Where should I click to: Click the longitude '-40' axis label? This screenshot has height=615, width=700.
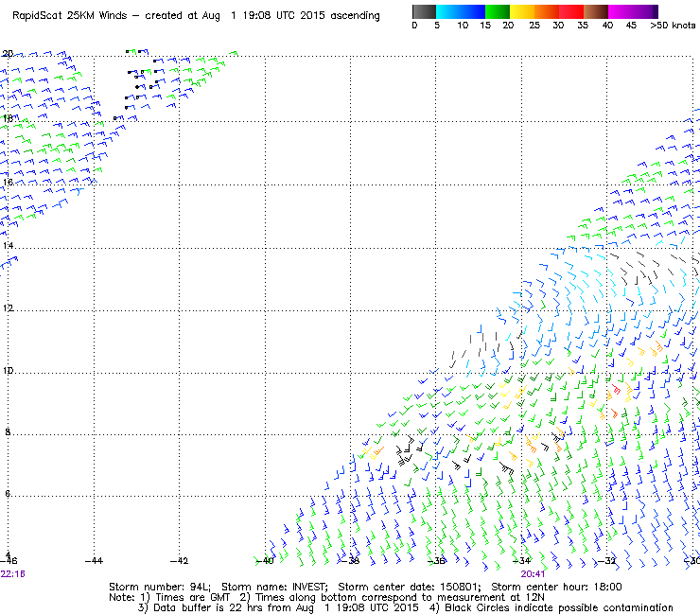[265, 561]
